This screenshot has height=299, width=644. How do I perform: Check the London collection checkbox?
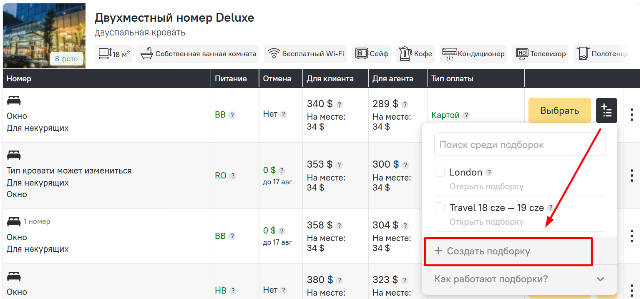pos(440,172)
